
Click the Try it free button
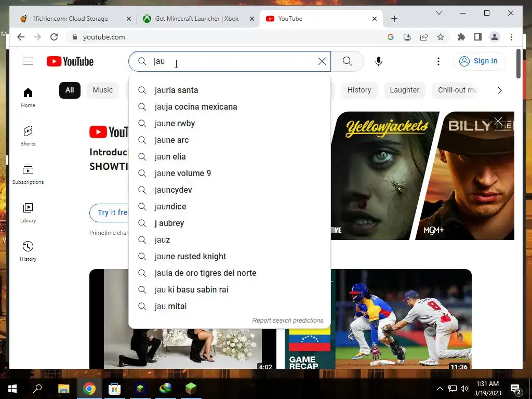(110, 212)
